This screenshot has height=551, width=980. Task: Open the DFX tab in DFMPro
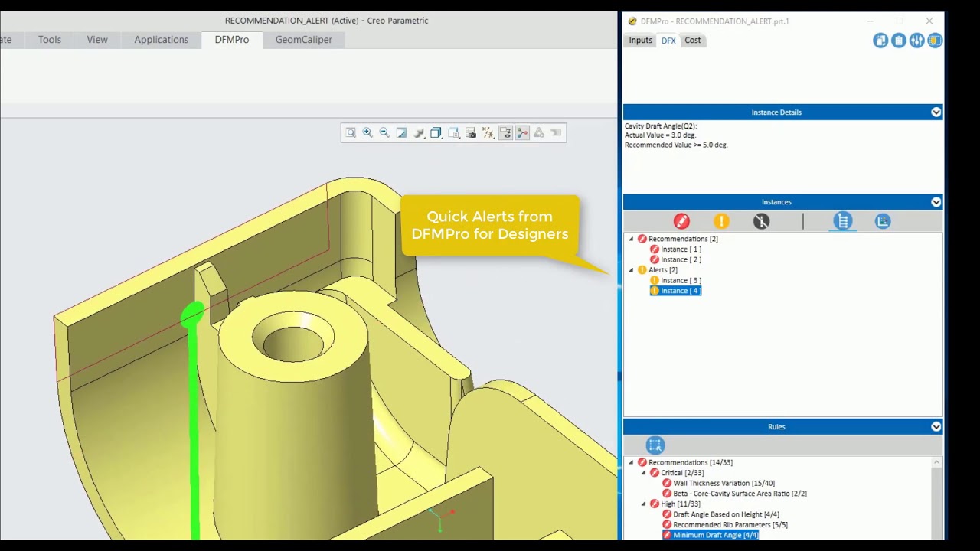coord(668,41)
